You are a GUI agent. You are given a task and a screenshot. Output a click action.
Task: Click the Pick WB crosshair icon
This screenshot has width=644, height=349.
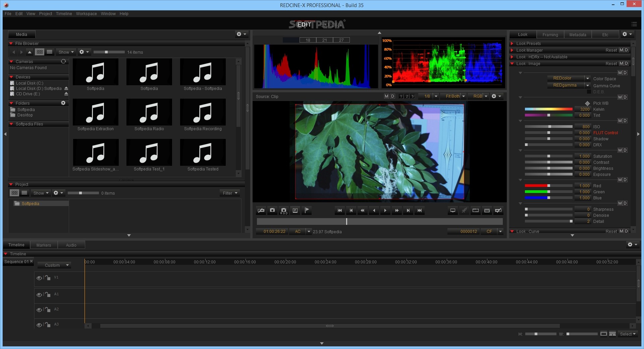point(587,103)
